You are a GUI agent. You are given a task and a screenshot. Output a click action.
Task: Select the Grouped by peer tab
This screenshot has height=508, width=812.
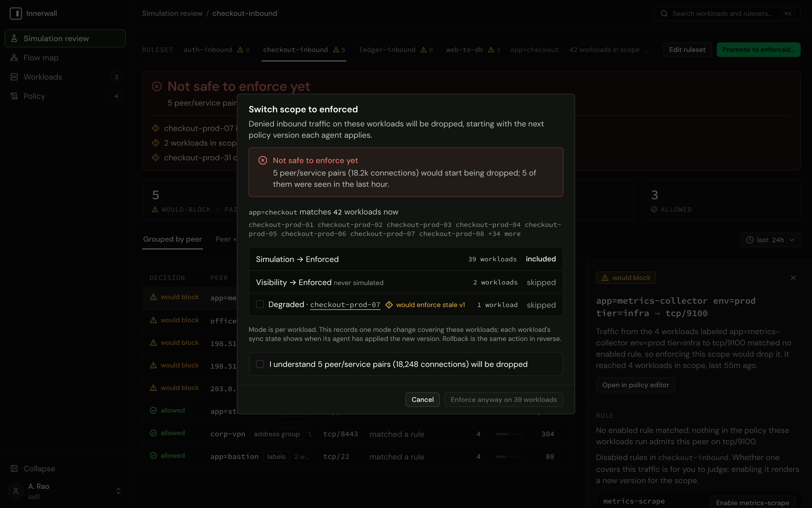pyautogui.click(x=173, y=239)
